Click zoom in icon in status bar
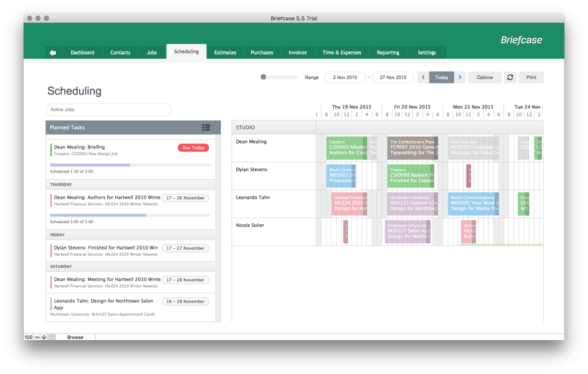Screen dimensions: 588x374 (x=44, y=337)
